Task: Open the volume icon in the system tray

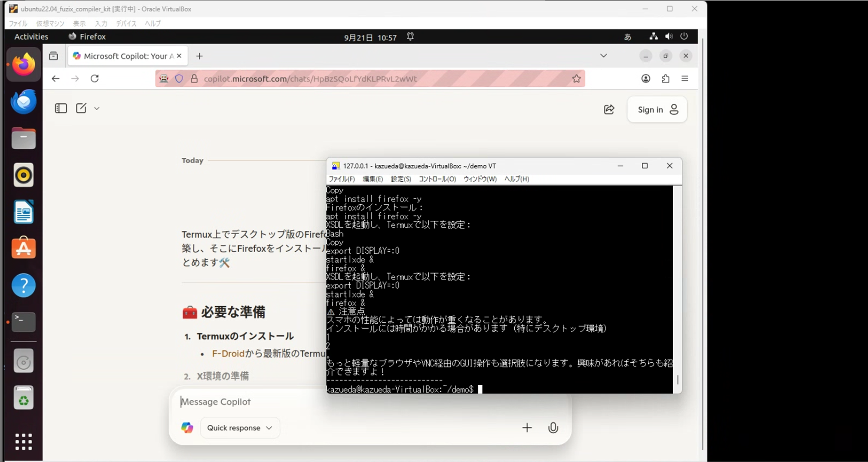Action: click(669, 37)
